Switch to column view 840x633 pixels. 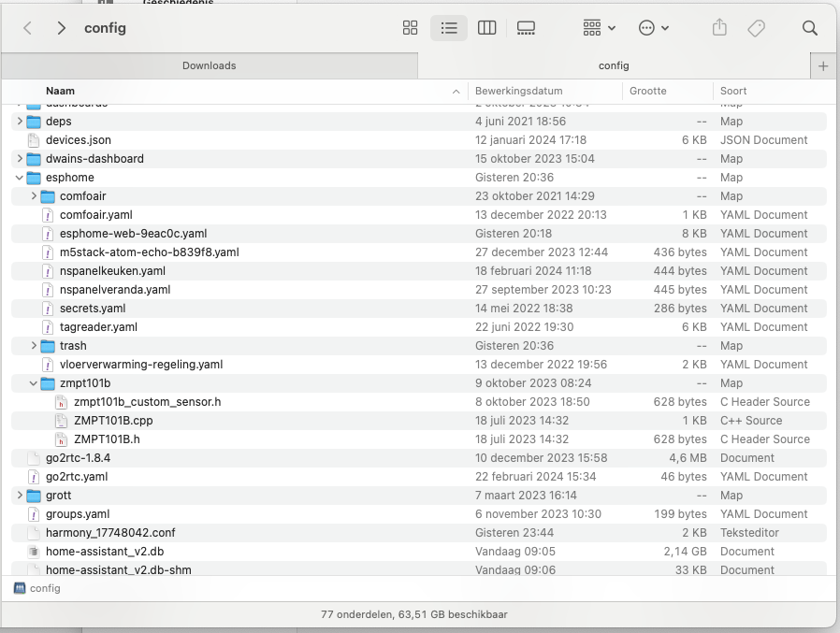tap(486, 28)
